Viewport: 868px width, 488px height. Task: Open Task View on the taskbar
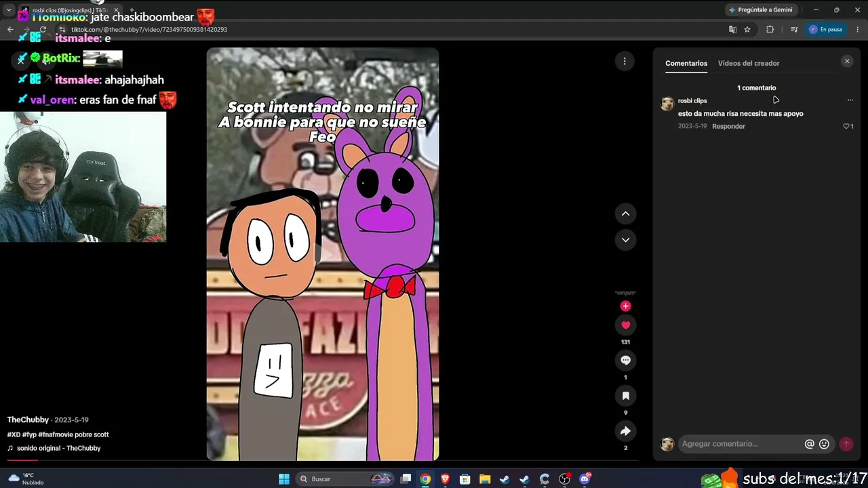[406, 479]
